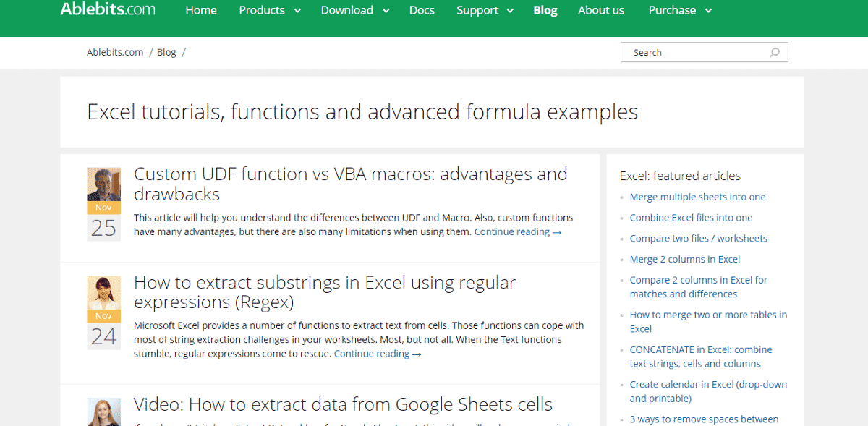This screenshot has width=868, height=426.
Task: Open the Compare two files / worksheets article
Action: pyautogui.click(x=699, y=238)
